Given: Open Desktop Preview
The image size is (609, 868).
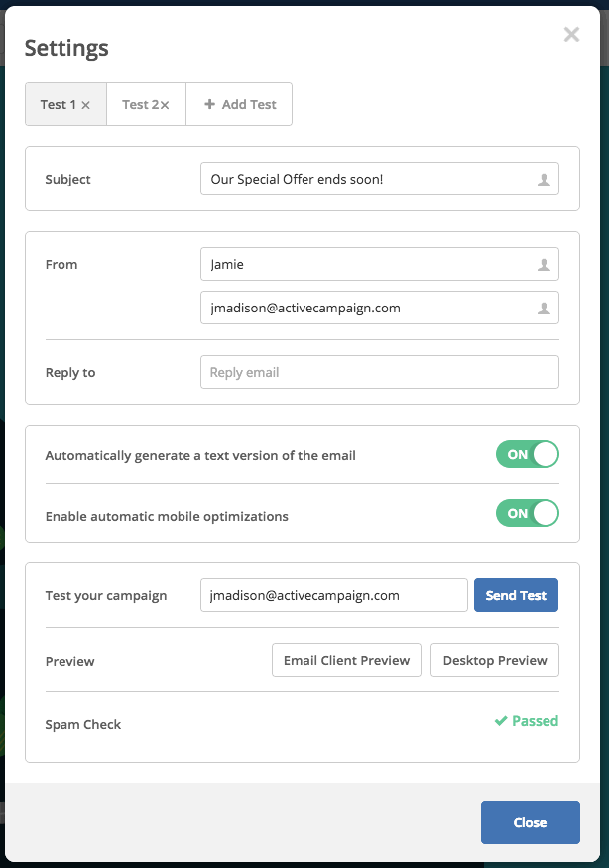Looking at the screenshot, I should click(x=495, y=660).
